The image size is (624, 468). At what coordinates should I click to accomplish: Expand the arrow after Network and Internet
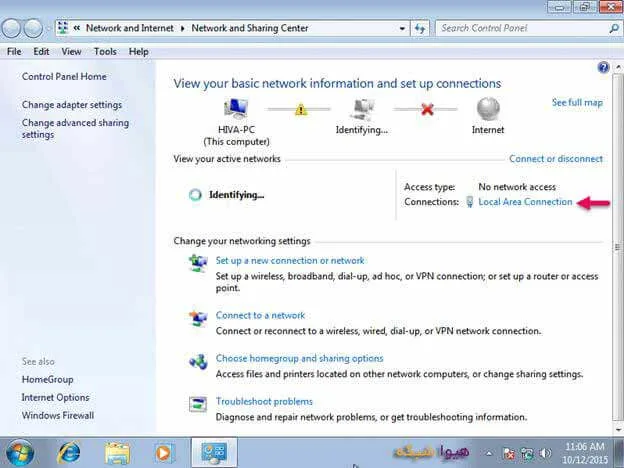(x=183, y=28)
